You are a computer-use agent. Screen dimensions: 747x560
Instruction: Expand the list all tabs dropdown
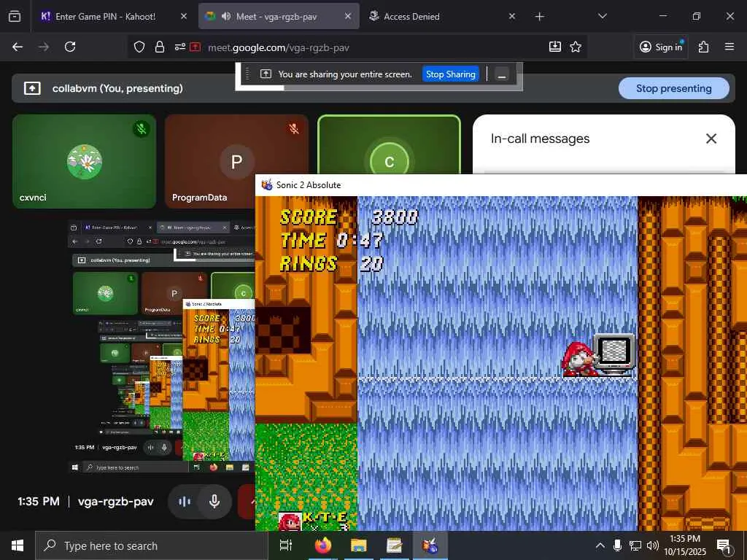[x=602, y=16]
